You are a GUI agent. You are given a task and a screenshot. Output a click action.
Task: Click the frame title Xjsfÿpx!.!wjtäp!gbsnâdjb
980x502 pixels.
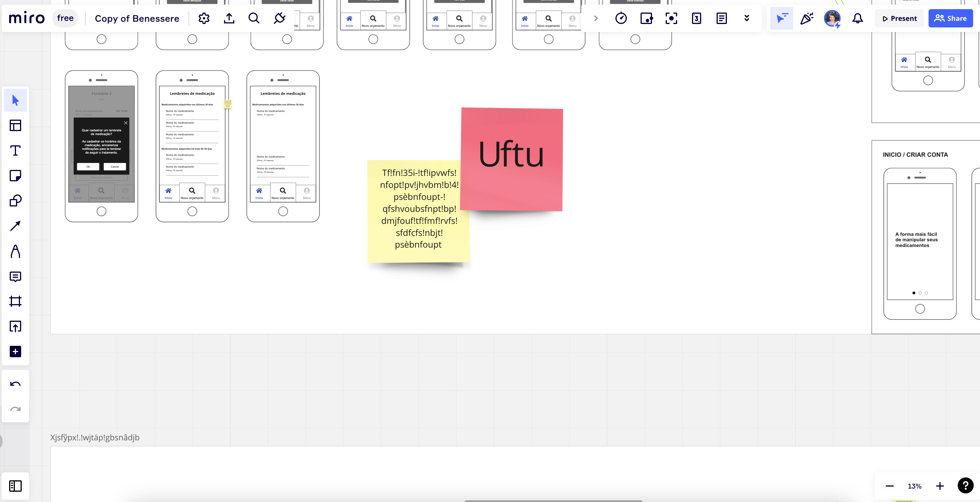95,437
